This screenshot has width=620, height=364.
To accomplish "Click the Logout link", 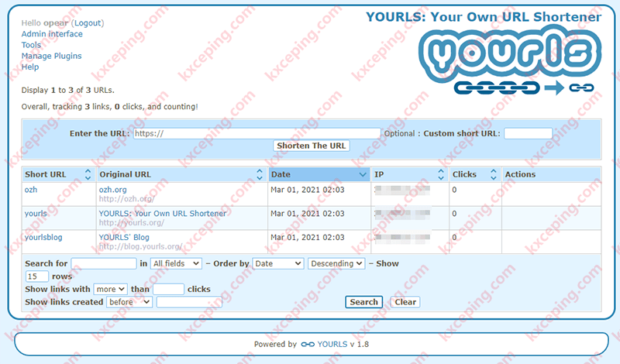I will point(88,23).
